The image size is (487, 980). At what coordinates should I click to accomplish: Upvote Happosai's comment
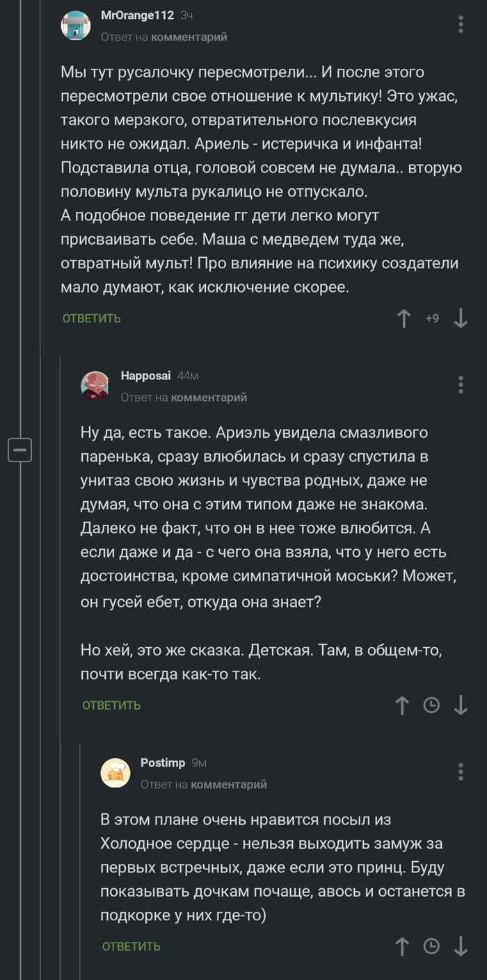tap(402, 705)
